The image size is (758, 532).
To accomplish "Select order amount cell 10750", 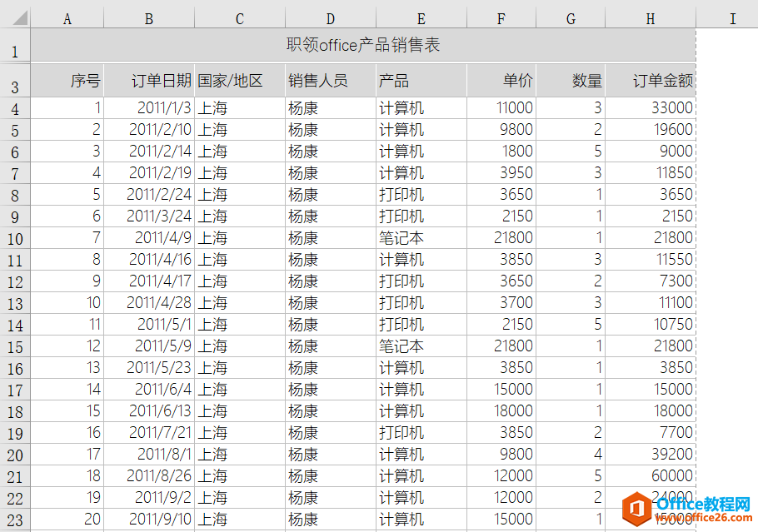I will click(x=651, y=324).
